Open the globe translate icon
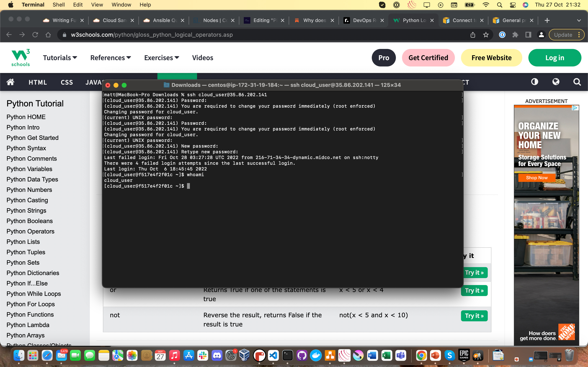Screen dimensions: 588x367 556,82
